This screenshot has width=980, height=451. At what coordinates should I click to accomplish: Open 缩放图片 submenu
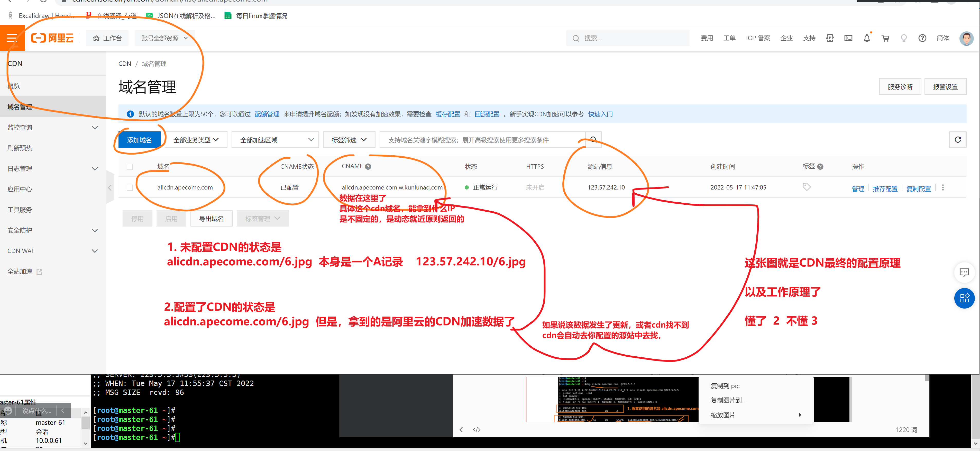click(x=756, y=415)
